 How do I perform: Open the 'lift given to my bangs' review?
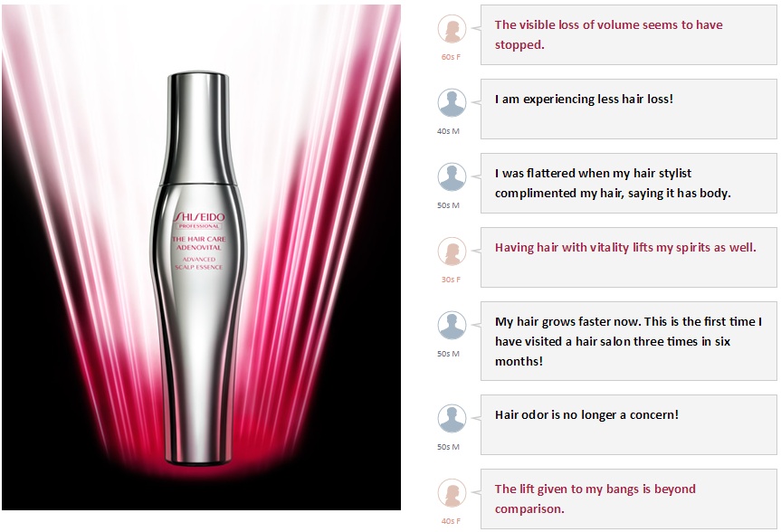[629, 499]
